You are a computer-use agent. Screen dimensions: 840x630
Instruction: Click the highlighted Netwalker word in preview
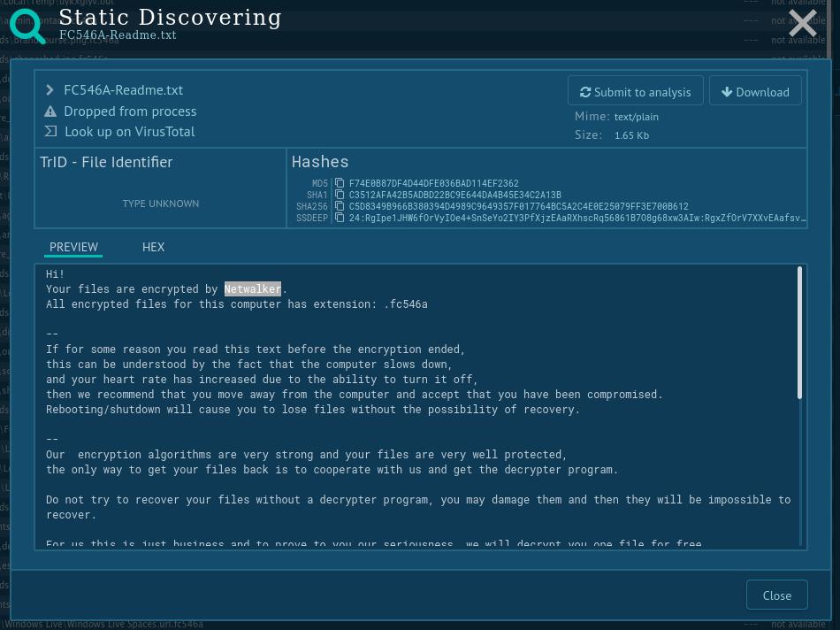252,289
